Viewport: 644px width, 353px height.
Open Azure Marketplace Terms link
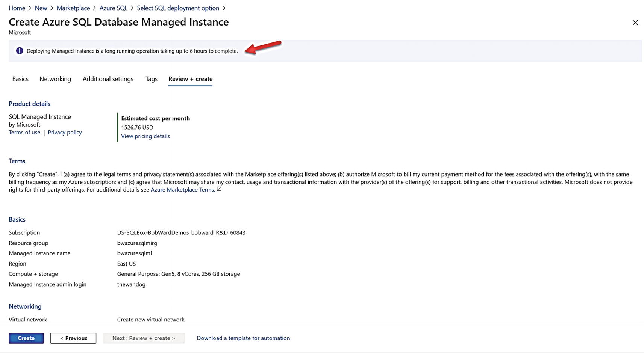click(x=182, y=190)
